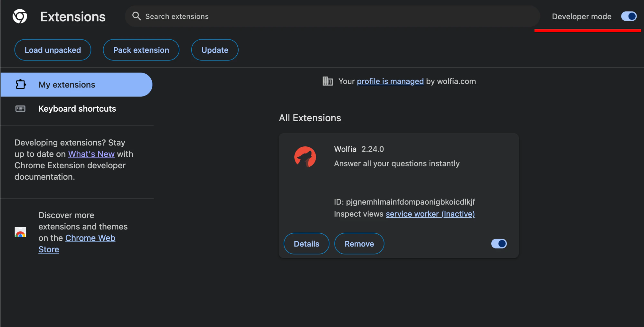This screenshot has width=644, height=327.
Task: Click the 'Answer all your questions instantly' description
Action: [x=397, y=163]
